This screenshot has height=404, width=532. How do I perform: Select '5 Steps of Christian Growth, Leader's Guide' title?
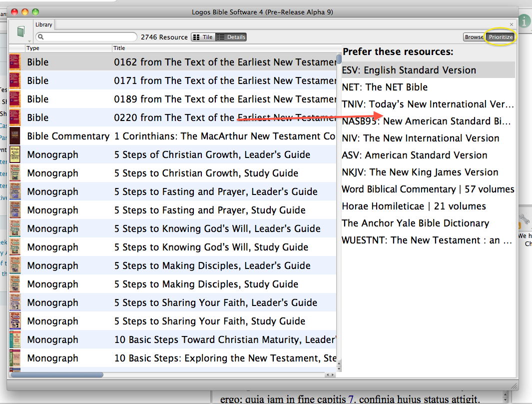[x=212, y=154]
